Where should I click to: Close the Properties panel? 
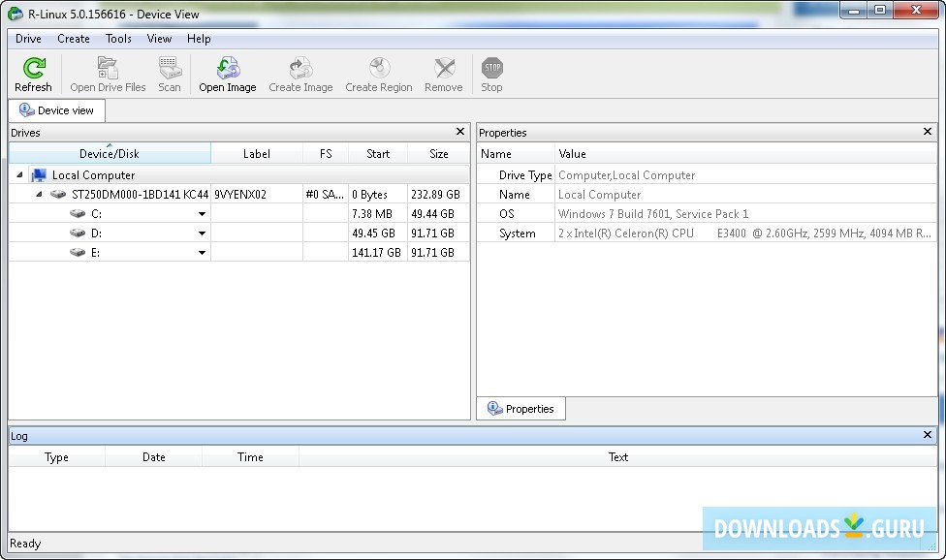tap(928, 132)
